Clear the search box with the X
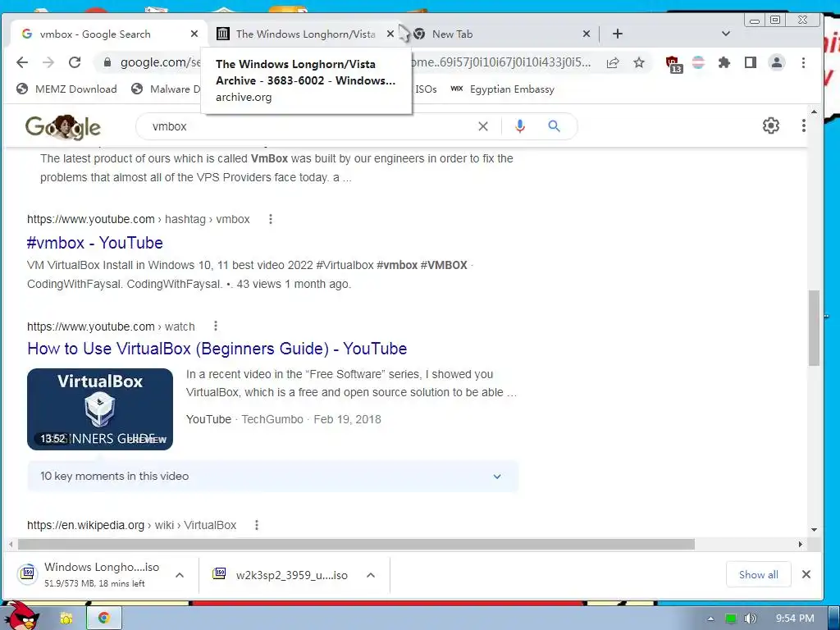The height and width of the screenshot is (630, 840). pyautogui.click(x=482, y=126)
